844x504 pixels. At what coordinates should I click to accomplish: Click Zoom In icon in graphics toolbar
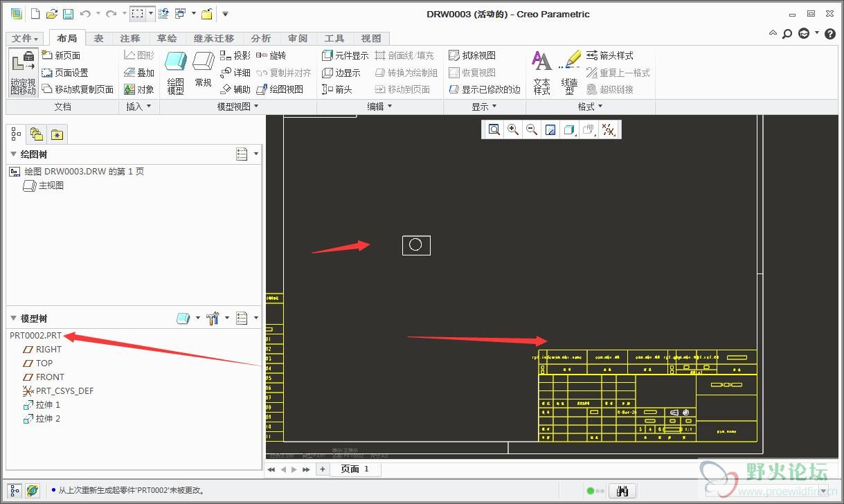(513, 129)
